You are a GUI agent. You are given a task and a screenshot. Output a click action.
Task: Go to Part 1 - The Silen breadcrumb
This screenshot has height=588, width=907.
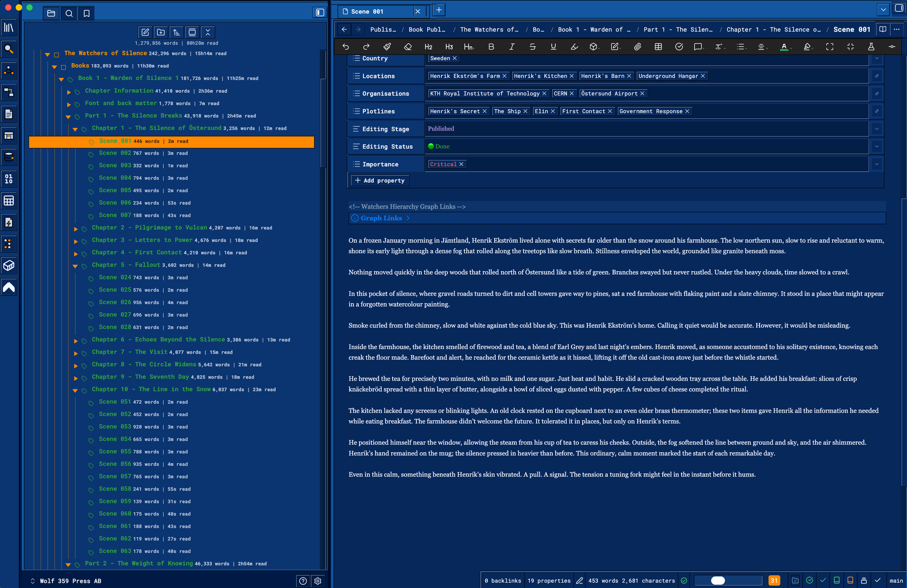(x=678, y=29)
